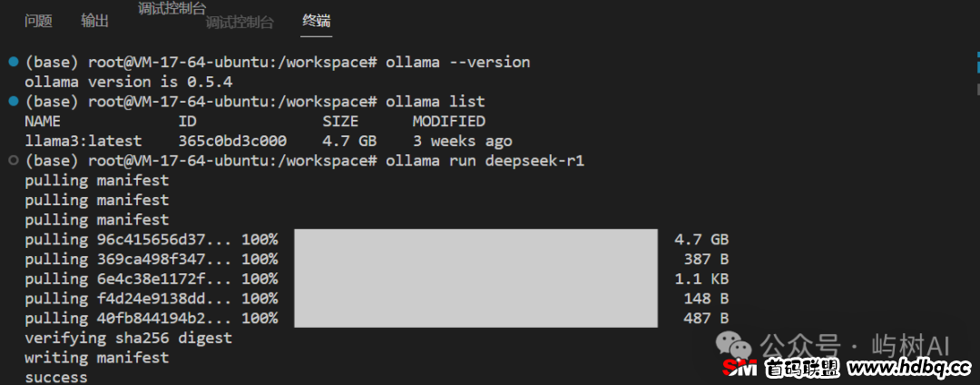Click the 4.7 GB download size label

[701, 240]
